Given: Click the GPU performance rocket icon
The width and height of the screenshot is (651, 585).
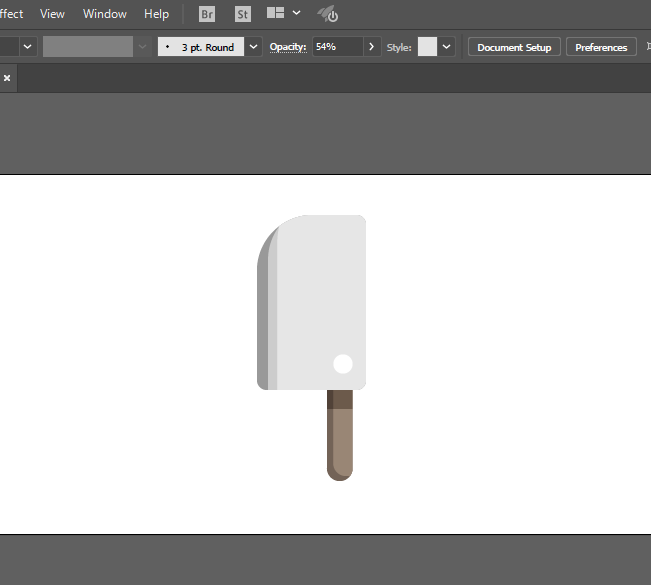Looking at the screenshot, I should pos(328,14).
